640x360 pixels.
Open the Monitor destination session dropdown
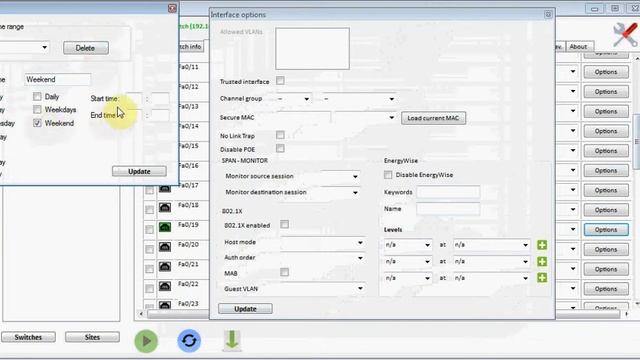tap(340, 192)
